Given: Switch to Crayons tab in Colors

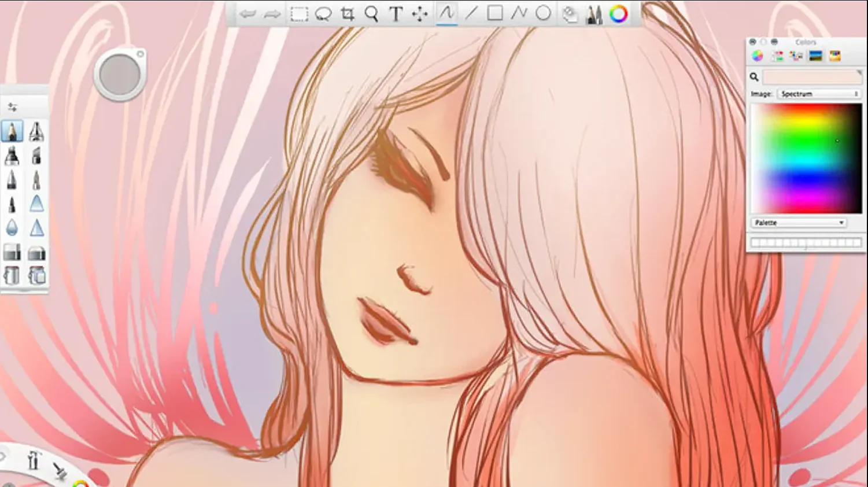Looking at the screenshot, I should 835,56.
